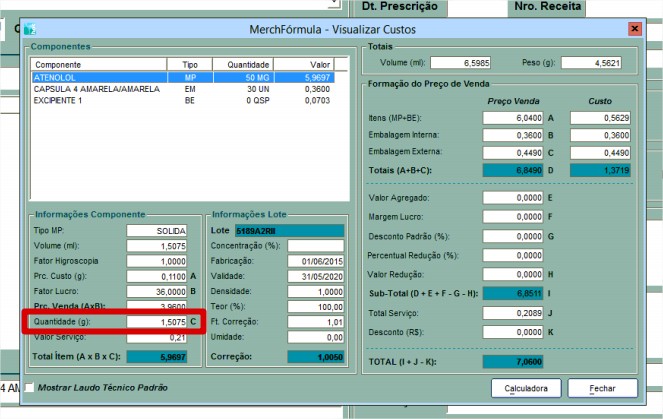Click Embalagem Externa Preço Venda field
The width and height of the screenshot is (663, 419).
coord(513,153)
